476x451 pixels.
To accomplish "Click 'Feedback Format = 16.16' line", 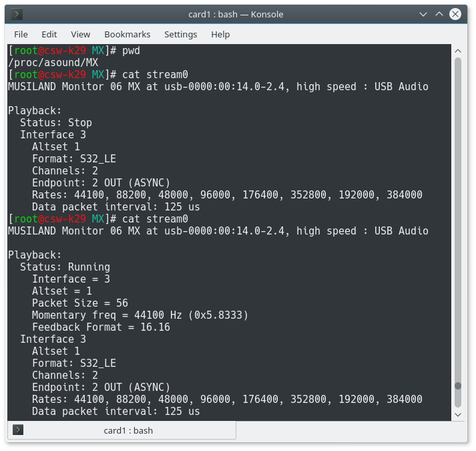I will [101, 327].
